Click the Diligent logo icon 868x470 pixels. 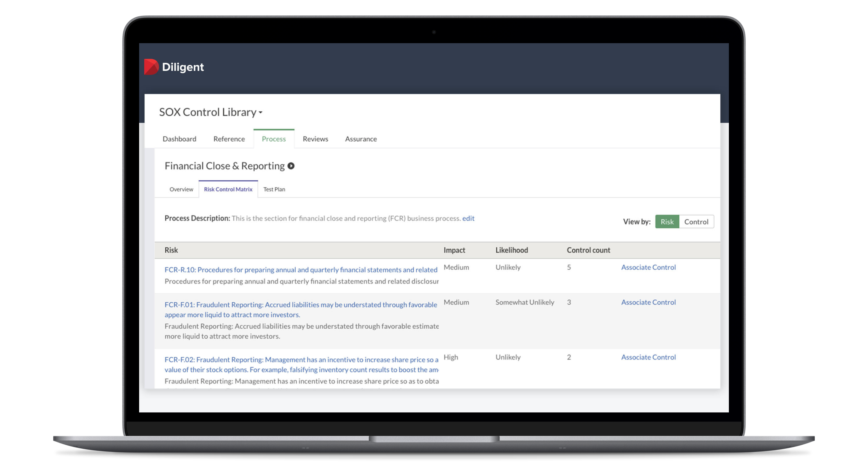point(151,67)
